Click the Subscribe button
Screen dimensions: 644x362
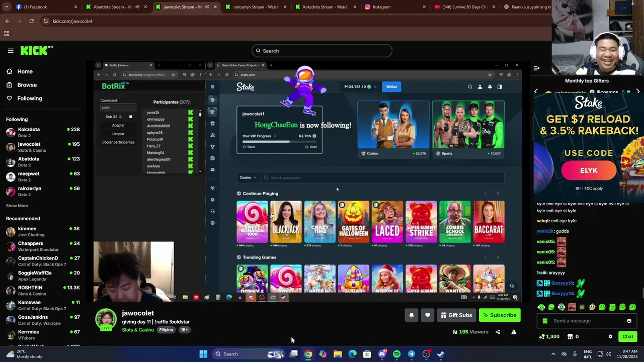click(x=500, y=315)
